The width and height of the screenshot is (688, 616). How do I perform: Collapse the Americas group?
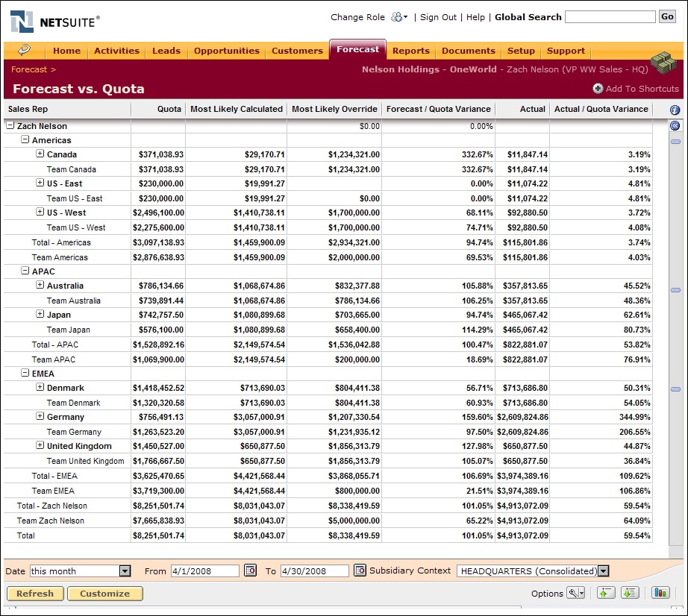coord(25,139)
